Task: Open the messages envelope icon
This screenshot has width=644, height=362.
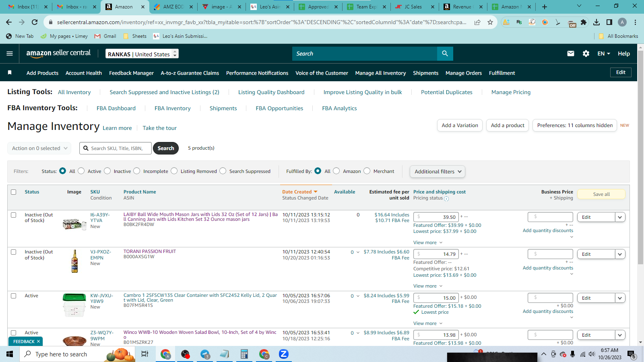Action: (x=571, y=53)
